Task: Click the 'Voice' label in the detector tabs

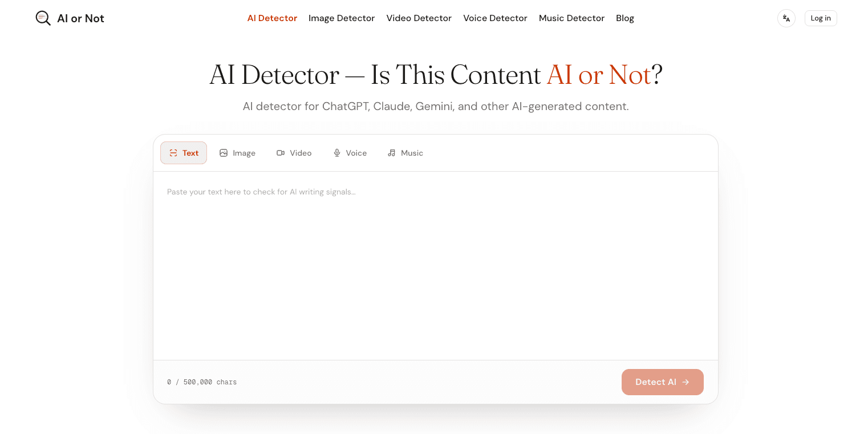Action: (x=356, y=153)
